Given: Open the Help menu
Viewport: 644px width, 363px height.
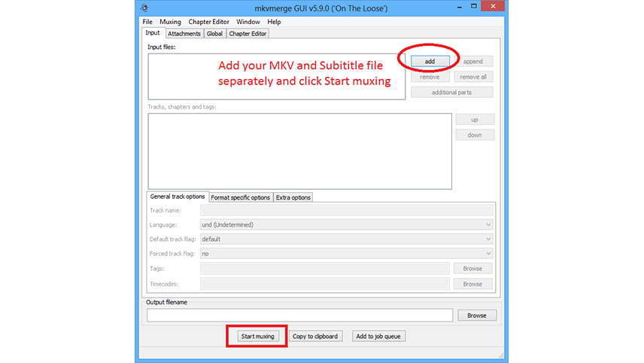Looking at the screenshot, I should (x=274, y=22).
